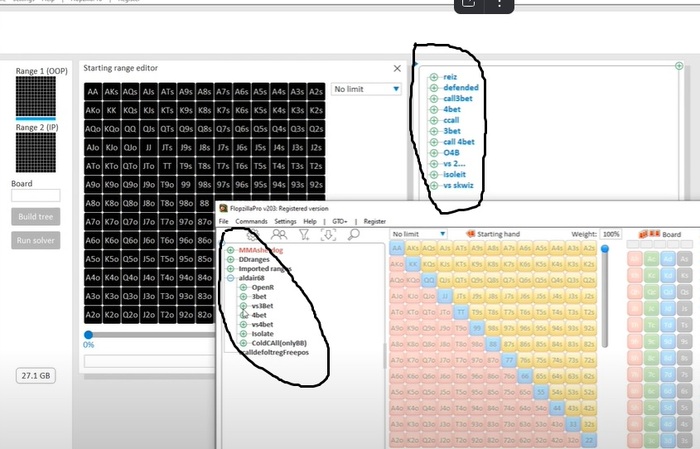Select the KK cell in the range editor grid
The height and width of the screenshot is (449, 700).
pyautogui.click(x=112, y=110)
